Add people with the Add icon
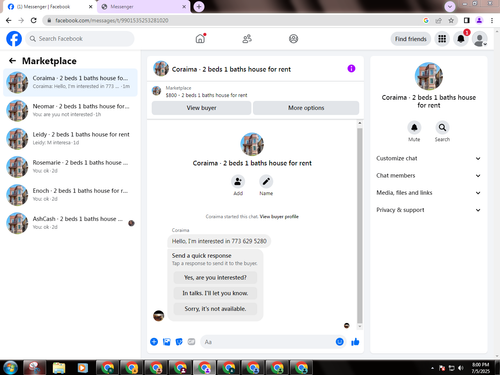This screenshot has height=375, width=500. 238,181
